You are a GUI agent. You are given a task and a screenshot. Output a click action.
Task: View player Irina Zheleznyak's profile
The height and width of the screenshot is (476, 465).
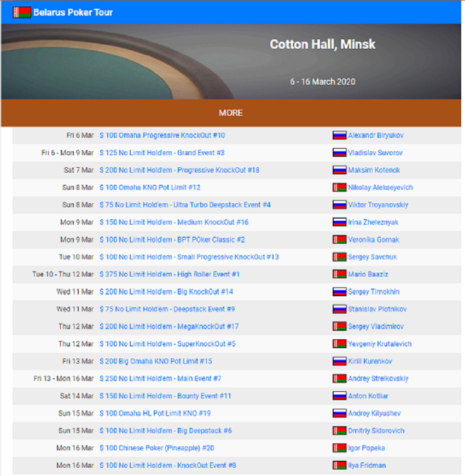[x=373, y=222]
